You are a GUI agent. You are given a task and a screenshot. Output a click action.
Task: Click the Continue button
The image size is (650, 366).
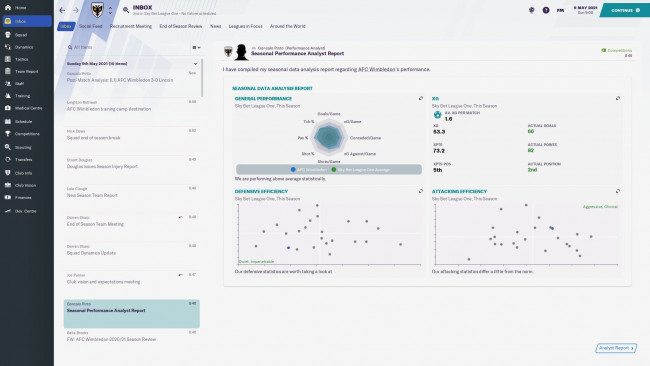(x=625, y=10)
